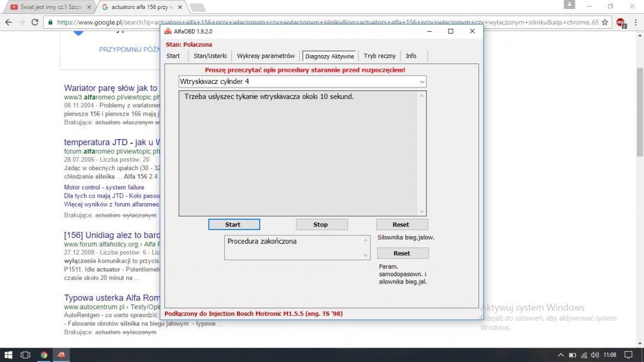This screenshot has height=362, width=644.
Task: Click Chrome icon on the taskbar
Action: pyautogui.click(x=44, y=355)
